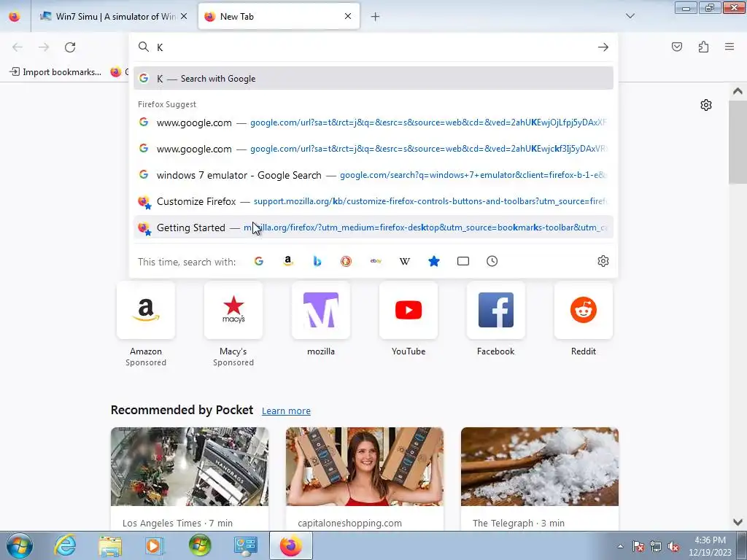Open Getting Started bookmark suggestion
747x560 pixels.
(x=373, y=227)
